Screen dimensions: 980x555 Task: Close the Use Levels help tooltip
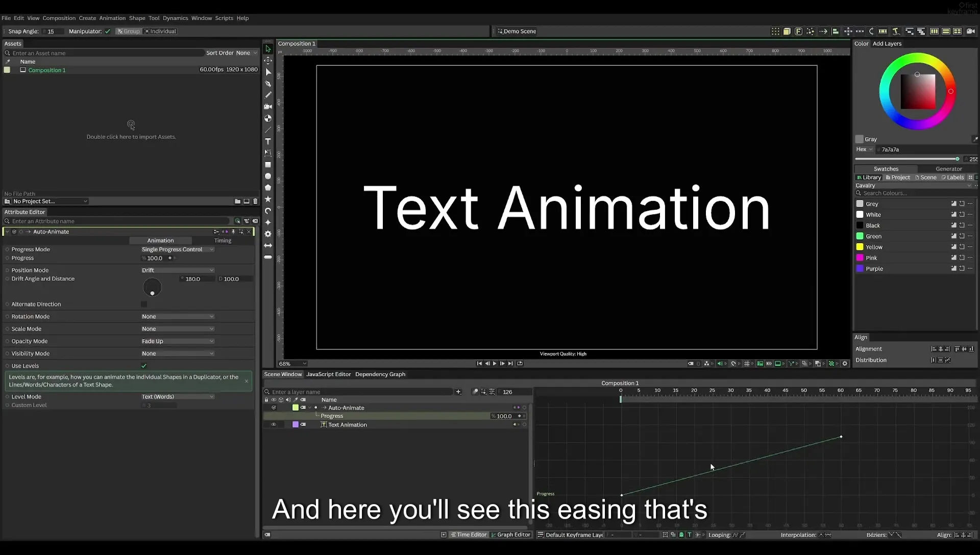247,381
